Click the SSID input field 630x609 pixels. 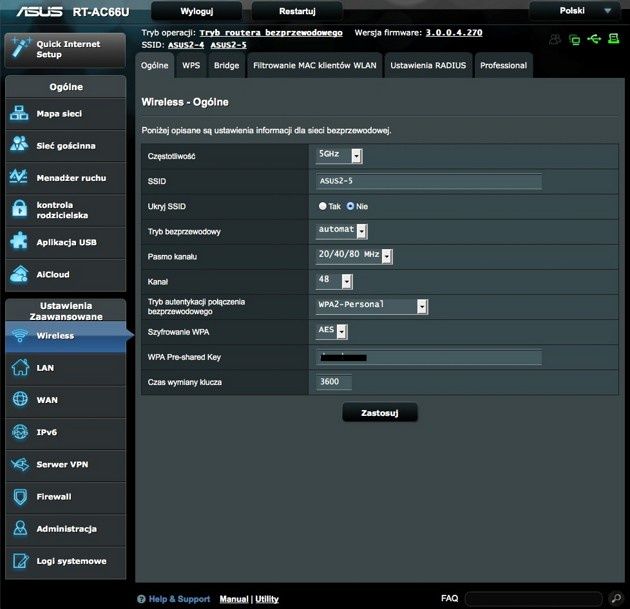[x=429, y=181]
